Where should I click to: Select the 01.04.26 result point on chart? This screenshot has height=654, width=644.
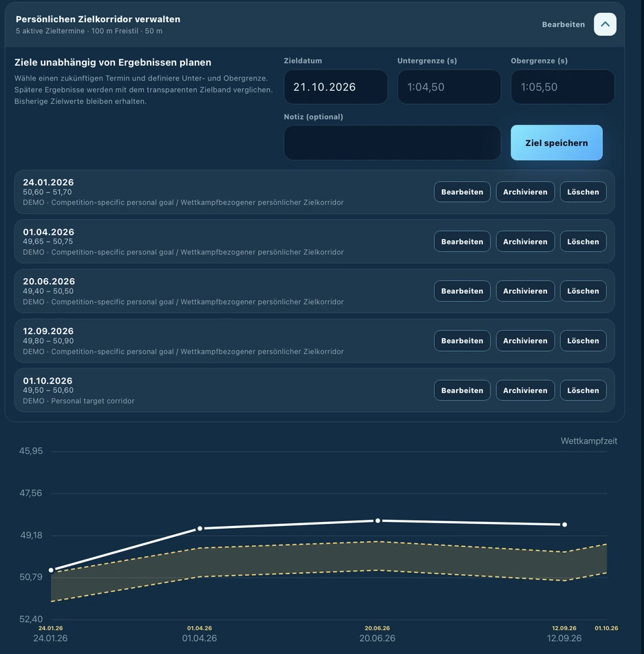coord(200,529)
